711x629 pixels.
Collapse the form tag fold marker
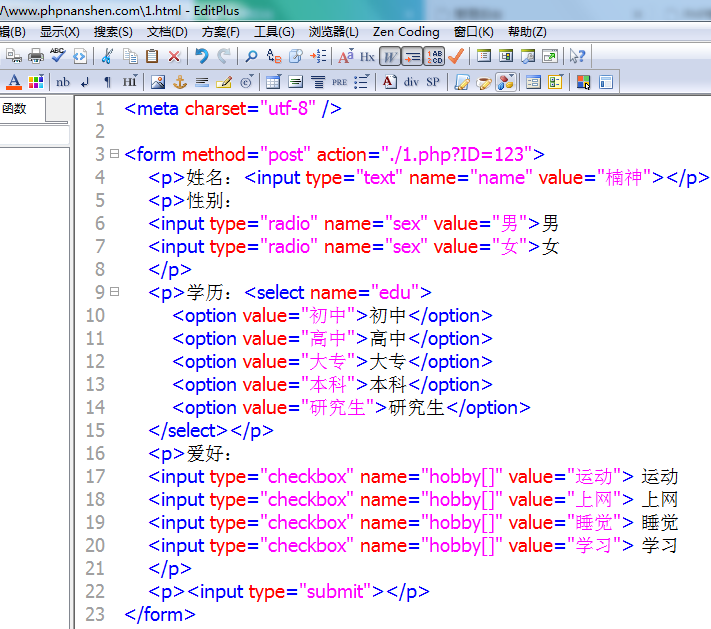tap(114, 154)
